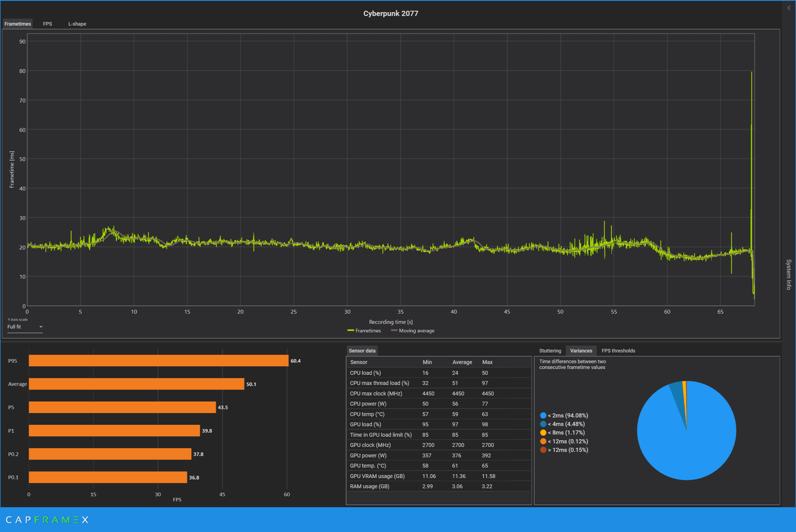
Task: Select the CPU power (W) row
Action: tap(439, 404)
